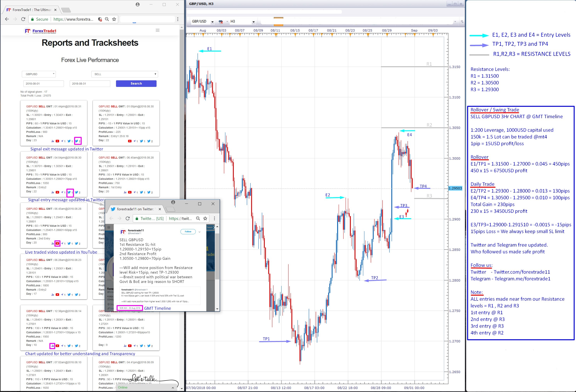
Task: Expand GBP/USD symbol dropdown in chart toolbar
Action: 212,22
